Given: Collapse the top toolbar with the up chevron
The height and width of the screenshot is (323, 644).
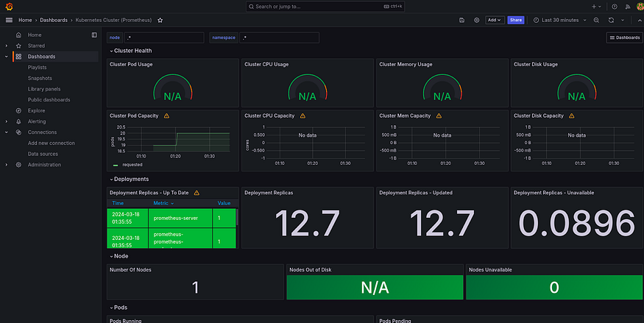Looking at the screenshot, I should coord(640,20).
